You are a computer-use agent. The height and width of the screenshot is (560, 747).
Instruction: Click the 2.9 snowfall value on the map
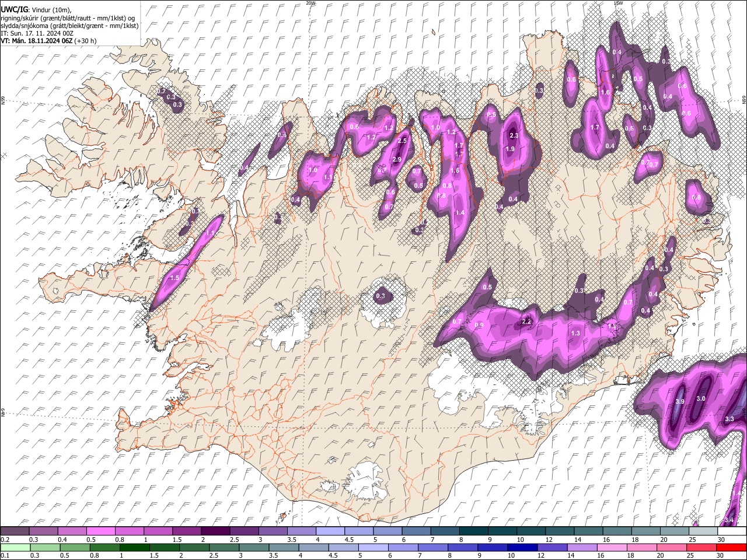coord(397,160)
